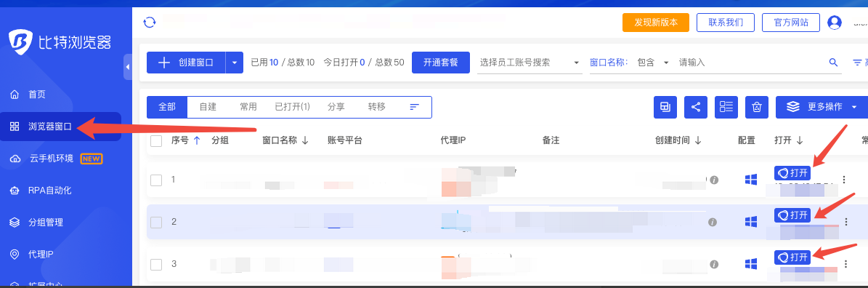Check the checkbox for row 3
Screen dimensions: 868x288
156,264
